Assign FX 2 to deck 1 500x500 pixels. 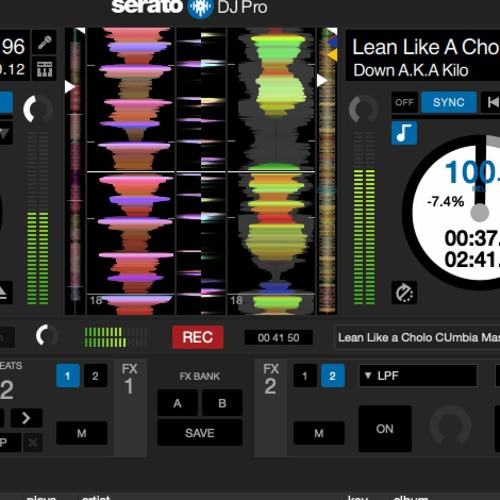point(305,376)
